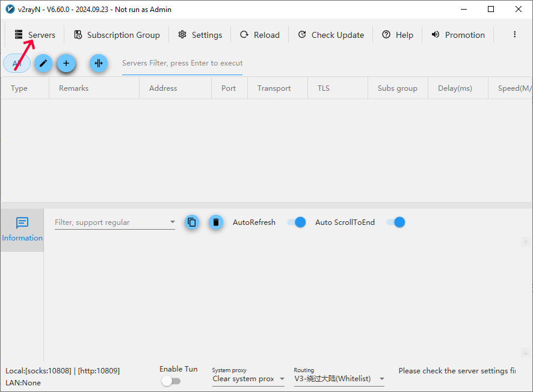The image size is (533, 392).
Task: Toggle the Enable Tun switch
Action: click(171, 381)
